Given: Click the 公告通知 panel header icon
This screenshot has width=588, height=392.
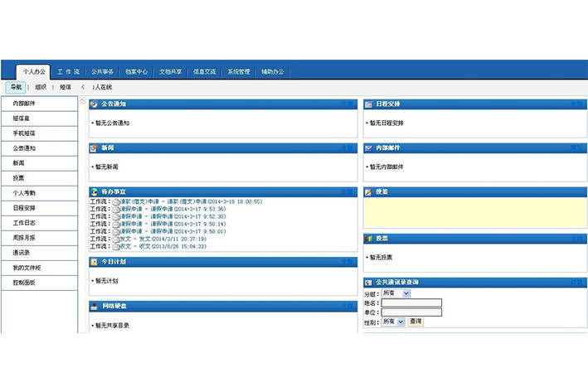Looking at the screenshot, I should [x=94, y=104].
